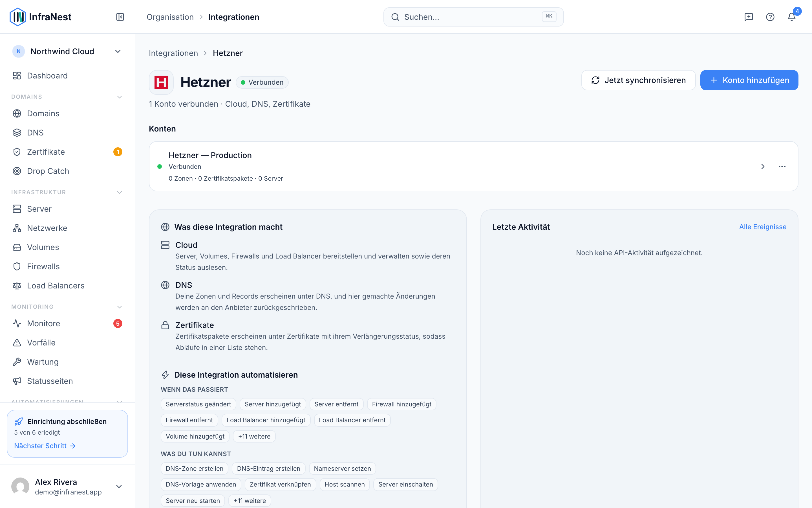Image resolution: width=812 pixels, height=508 pixels.
Task: Click the InfraNest logo icon
Action: tap(17, 17)
